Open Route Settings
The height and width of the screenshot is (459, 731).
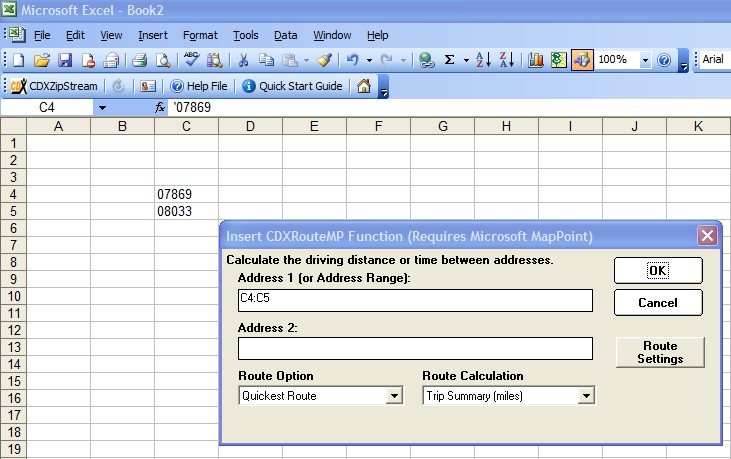pyautogui.click(x=660, y=352)
